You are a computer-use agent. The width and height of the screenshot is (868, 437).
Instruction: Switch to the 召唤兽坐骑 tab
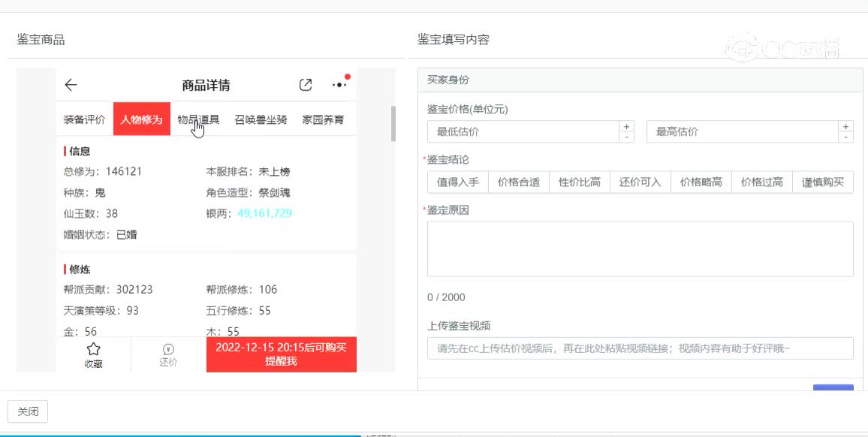[x=261, y=119]
